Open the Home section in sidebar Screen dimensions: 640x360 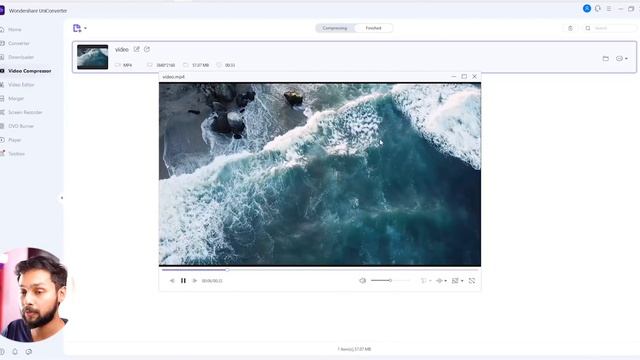click(x=14, y=29)
